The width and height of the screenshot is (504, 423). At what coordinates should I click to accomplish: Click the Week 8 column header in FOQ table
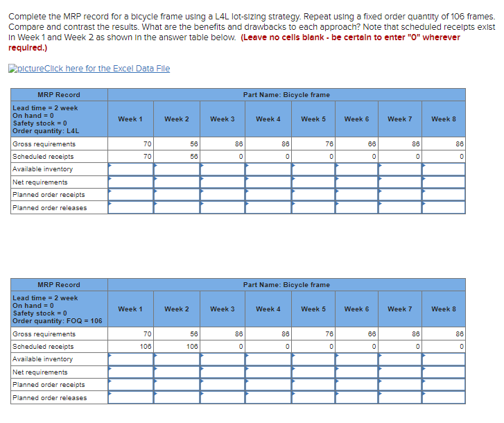click(x=444, y=309)
